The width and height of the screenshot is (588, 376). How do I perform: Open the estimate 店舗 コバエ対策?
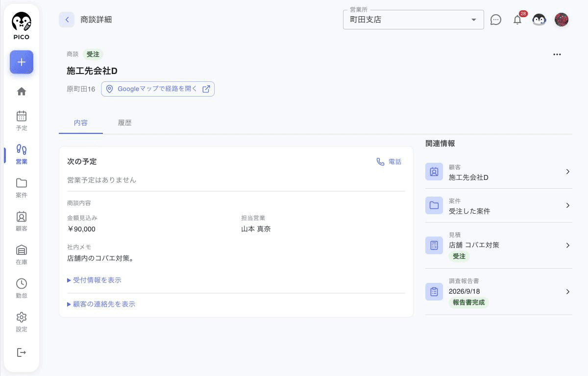coord(498,245)
